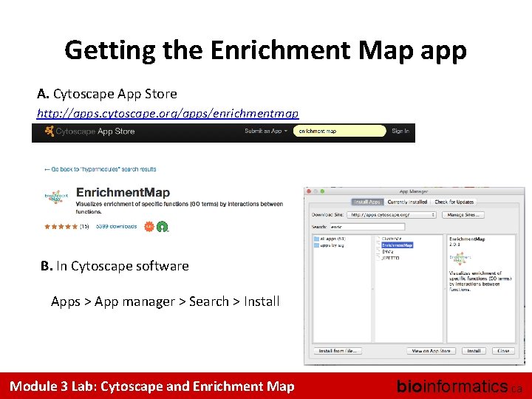Go back to hypermodules search results

[100, 169]
